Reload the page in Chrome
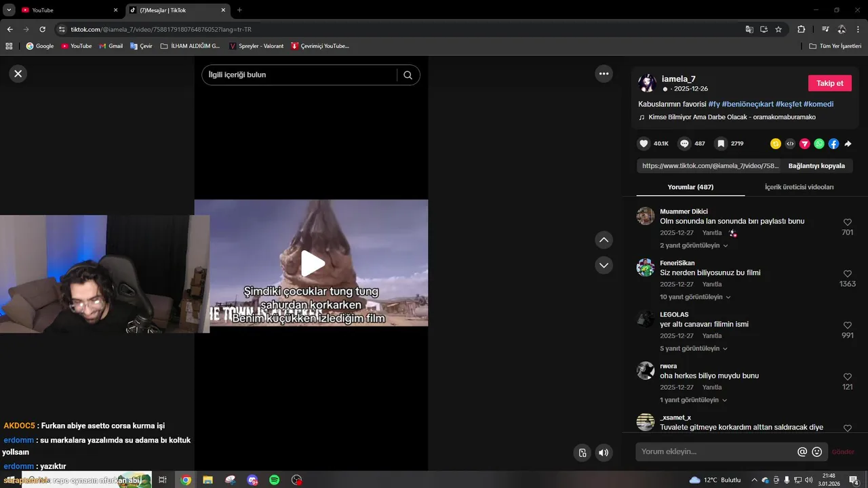Viewport: 868px width, 488px height. pos(42,29)
